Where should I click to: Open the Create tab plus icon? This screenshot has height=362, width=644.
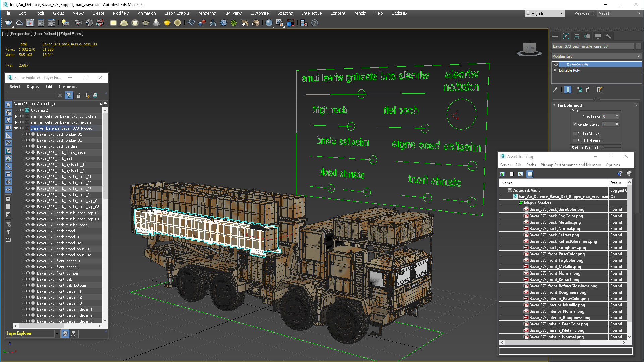(555, 36)
